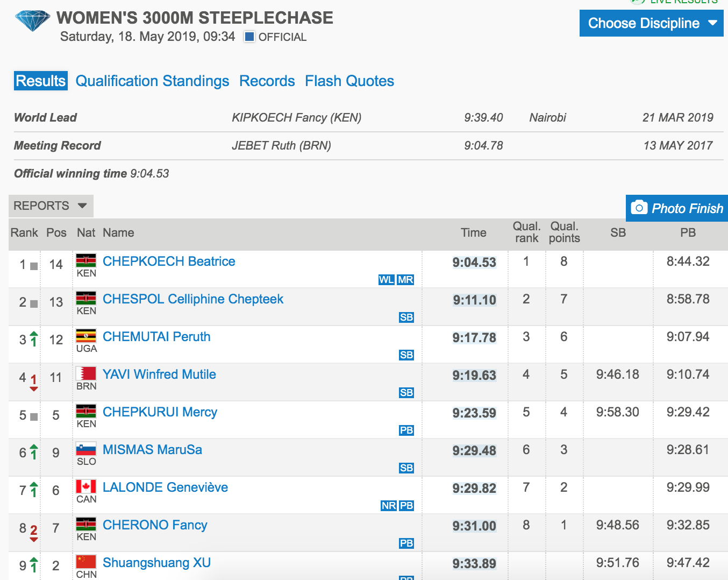Image resolution: width=728 pixels, height=580 pixels.
Task: Open the Photo Finish button
Action: [x=677, y=208]
